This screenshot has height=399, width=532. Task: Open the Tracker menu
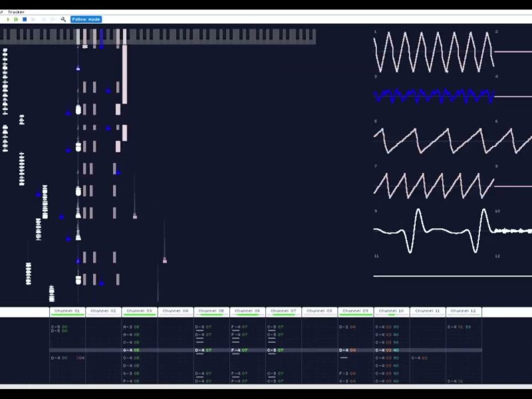[16, 12]
